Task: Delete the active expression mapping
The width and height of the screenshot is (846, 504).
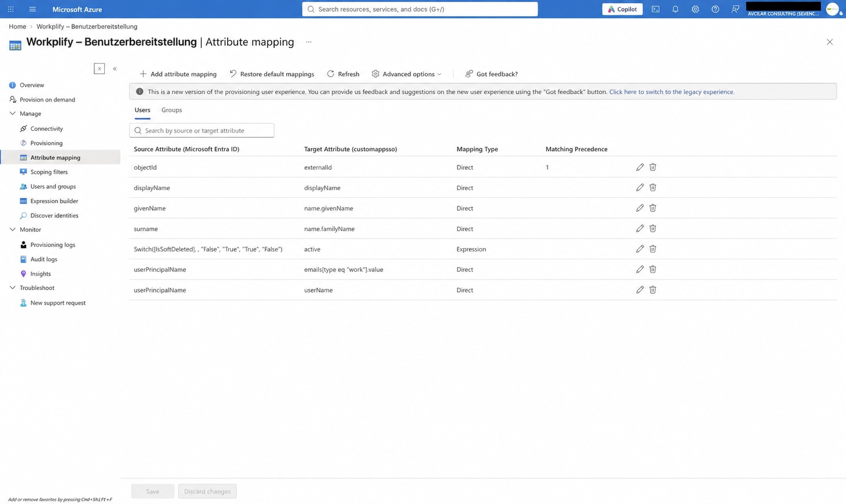Action: pyautogui.click(x=653, y=249)
